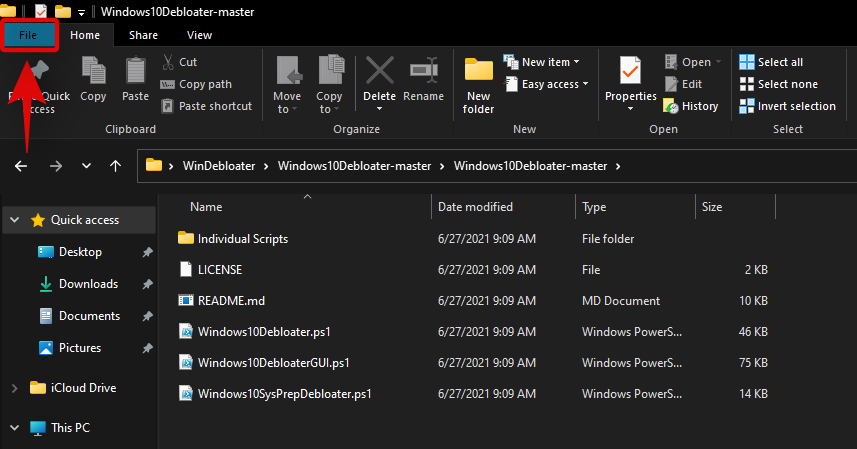Expand the iCloud Drive tree node
The image size is (857, 449).
13,388
